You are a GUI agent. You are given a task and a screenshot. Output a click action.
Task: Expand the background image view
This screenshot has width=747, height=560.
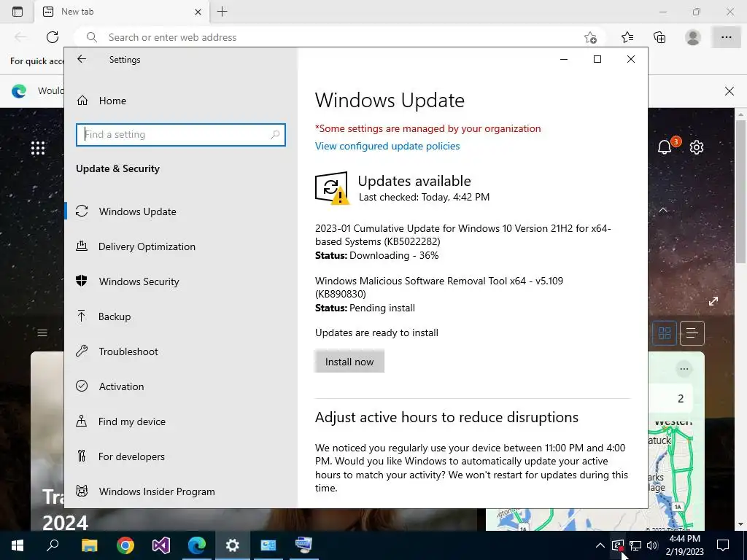(x=713, y=301)
